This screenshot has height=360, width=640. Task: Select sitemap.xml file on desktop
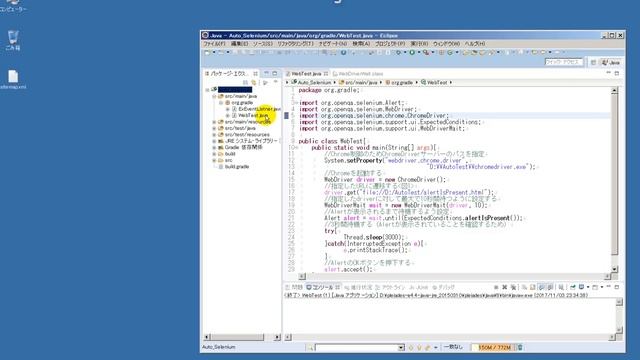pyautogui.click(x=13, y=79)
